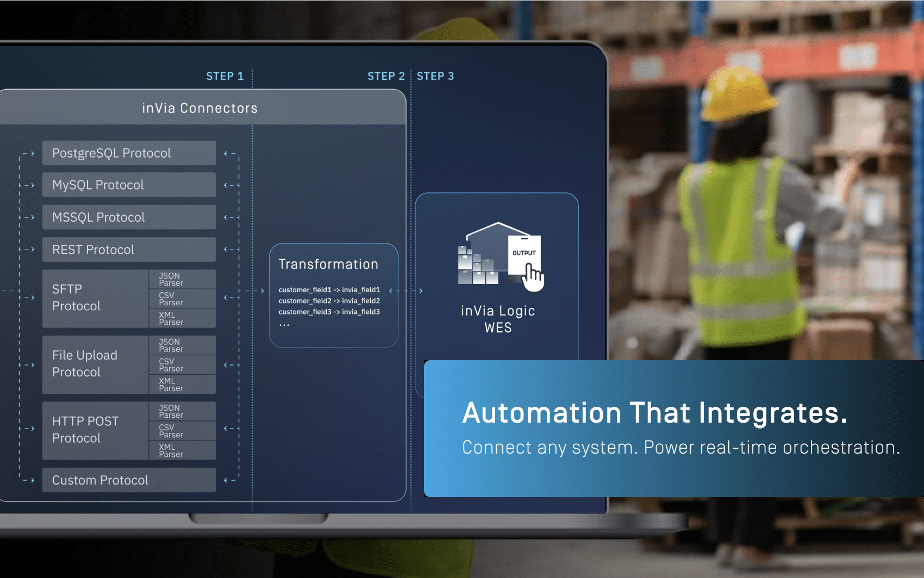
Task: Choose XML Parser under File Upload Protocol
Action: point(183,385)
